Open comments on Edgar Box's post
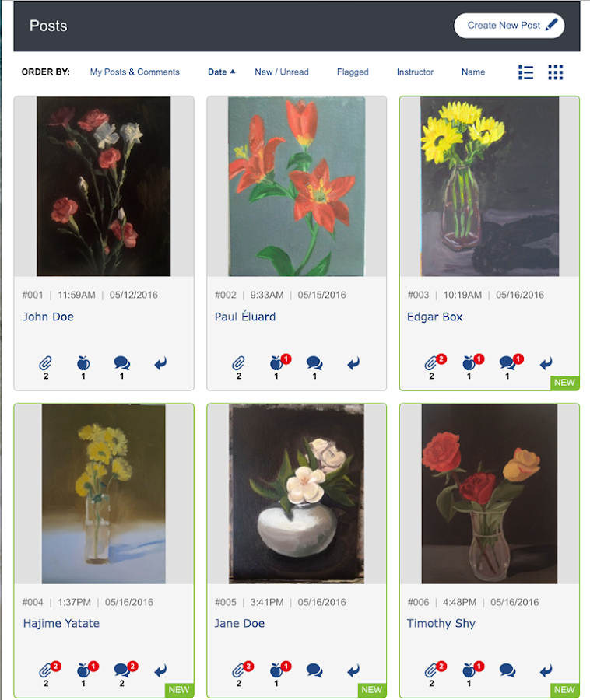 (507, 363)
